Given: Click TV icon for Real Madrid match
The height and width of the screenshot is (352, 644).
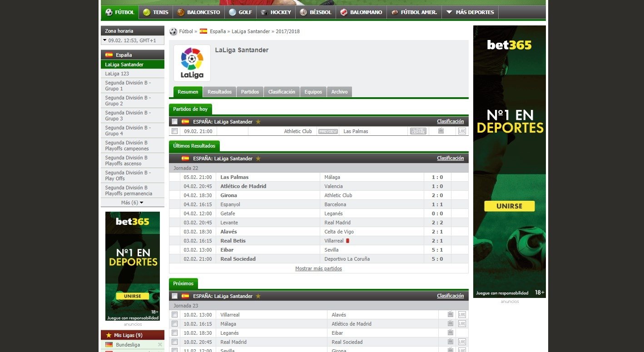Looking at the screenshot, I should click(x=451, y=342).
